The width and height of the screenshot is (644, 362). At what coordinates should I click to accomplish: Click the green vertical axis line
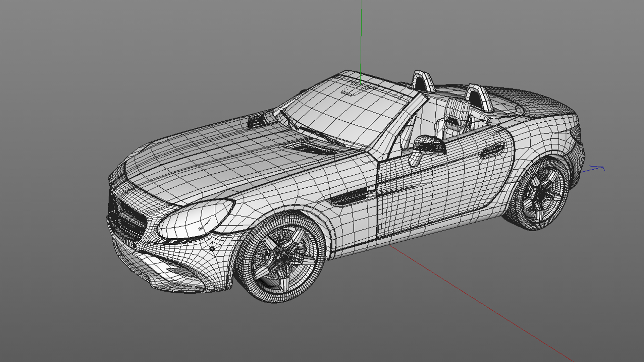coord(361,34)
